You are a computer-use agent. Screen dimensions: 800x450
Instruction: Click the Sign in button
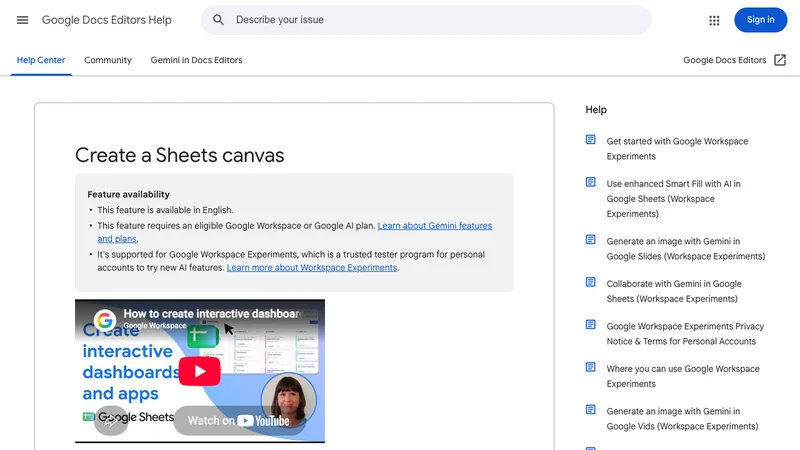(x=760, y=20)
